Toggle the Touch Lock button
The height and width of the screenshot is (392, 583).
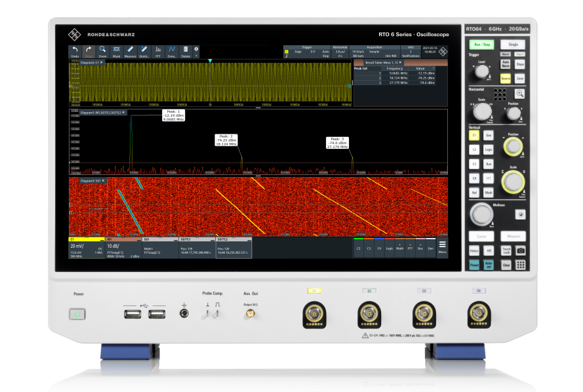tap(506, 250)
